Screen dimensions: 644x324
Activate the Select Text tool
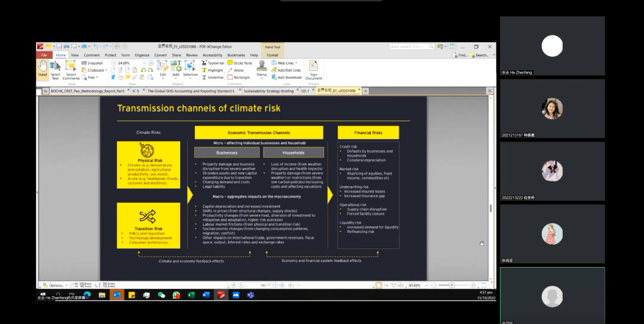(55, 69)
